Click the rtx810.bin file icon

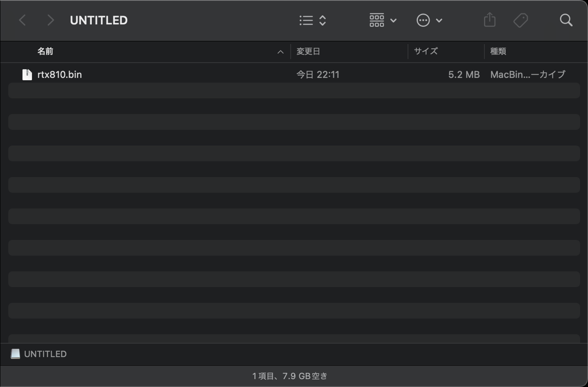point(27,74)
